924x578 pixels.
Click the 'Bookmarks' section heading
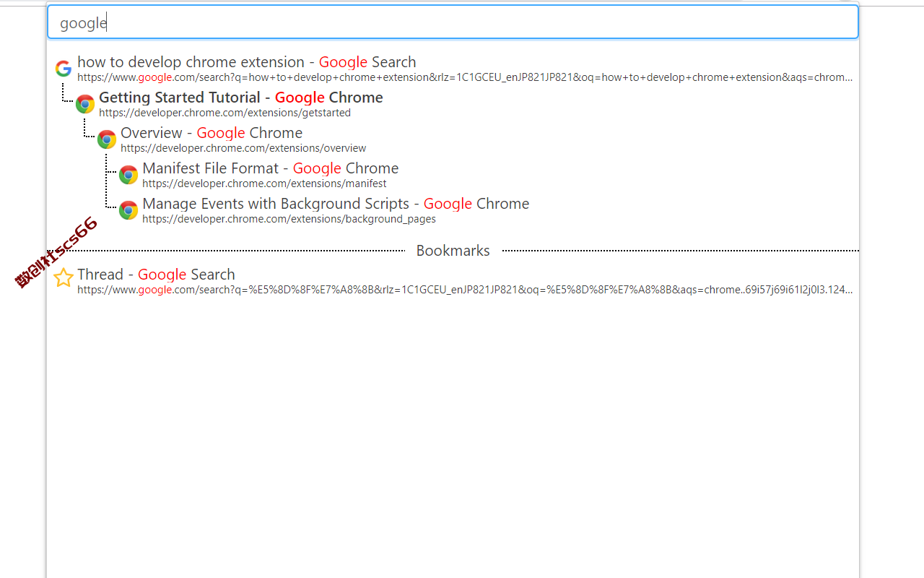pos(453,251)
